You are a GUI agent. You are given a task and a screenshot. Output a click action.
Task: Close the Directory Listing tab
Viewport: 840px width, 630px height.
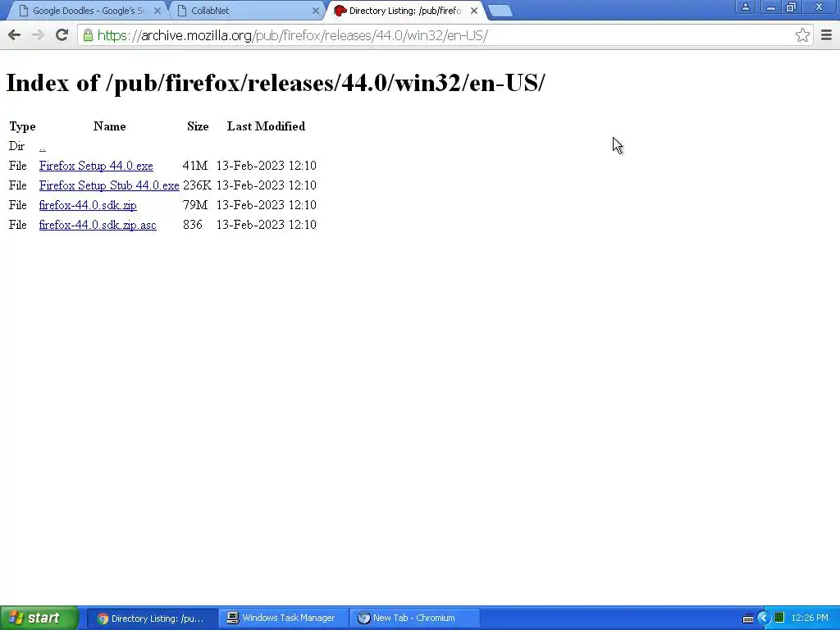473,11
